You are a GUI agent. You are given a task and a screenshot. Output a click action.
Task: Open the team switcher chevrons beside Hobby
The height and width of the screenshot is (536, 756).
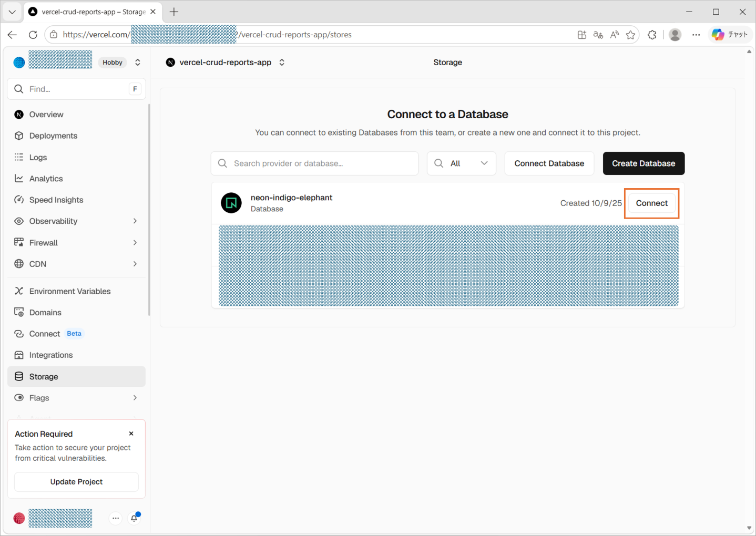click(x=138, y=63)
